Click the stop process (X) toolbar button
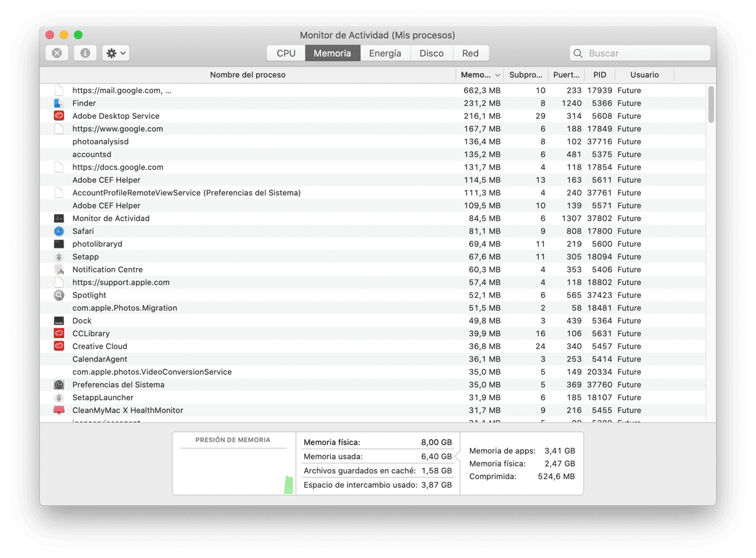The height and width of the screenshot is (558, 756). 57,53
